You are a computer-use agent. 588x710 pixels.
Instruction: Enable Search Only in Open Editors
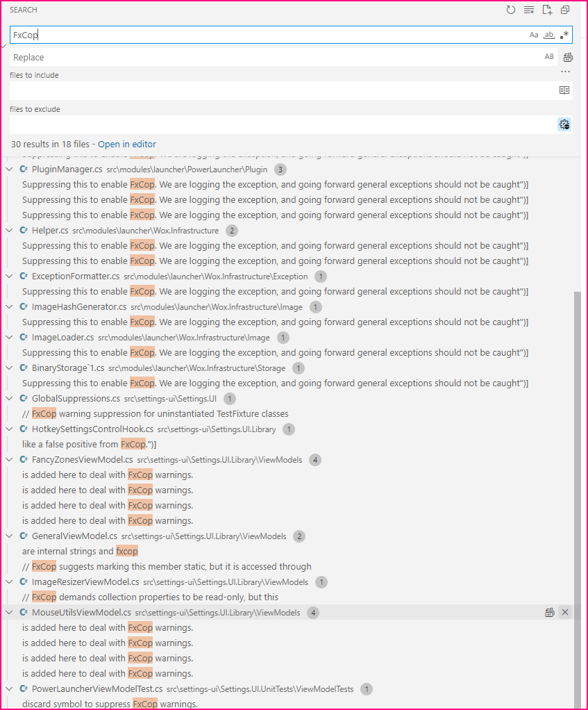point(564,90)
